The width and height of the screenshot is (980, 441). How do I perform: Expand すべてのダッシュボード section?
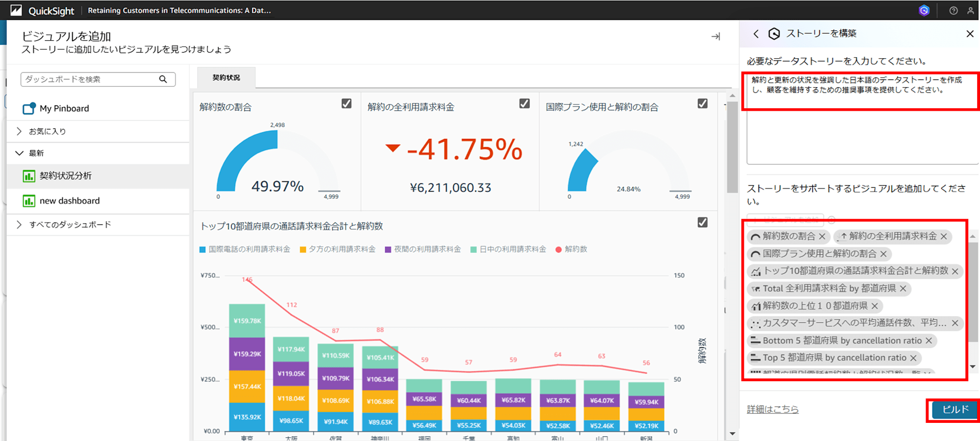coord(19,224)
